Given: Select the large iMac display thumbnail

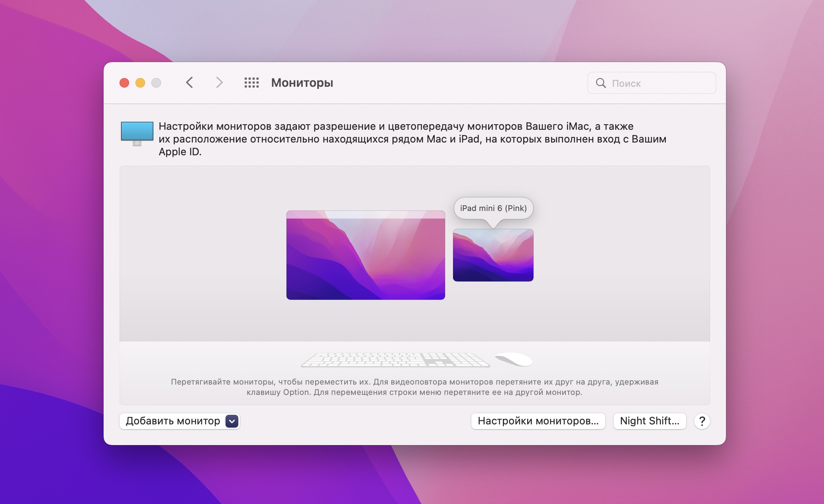Looking at the screenshot, I should 366,255.
